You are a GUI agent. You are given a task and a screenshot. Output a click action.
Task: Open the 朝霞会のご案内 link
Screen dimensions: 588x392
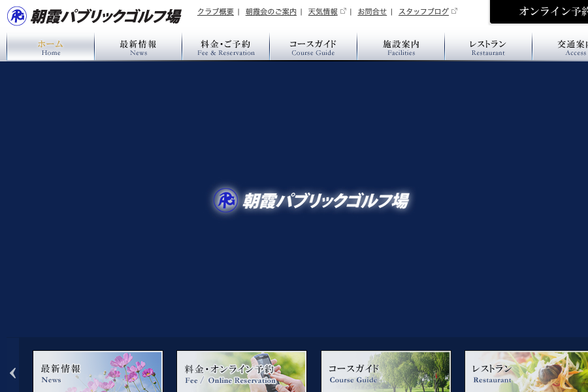point(270,12)
